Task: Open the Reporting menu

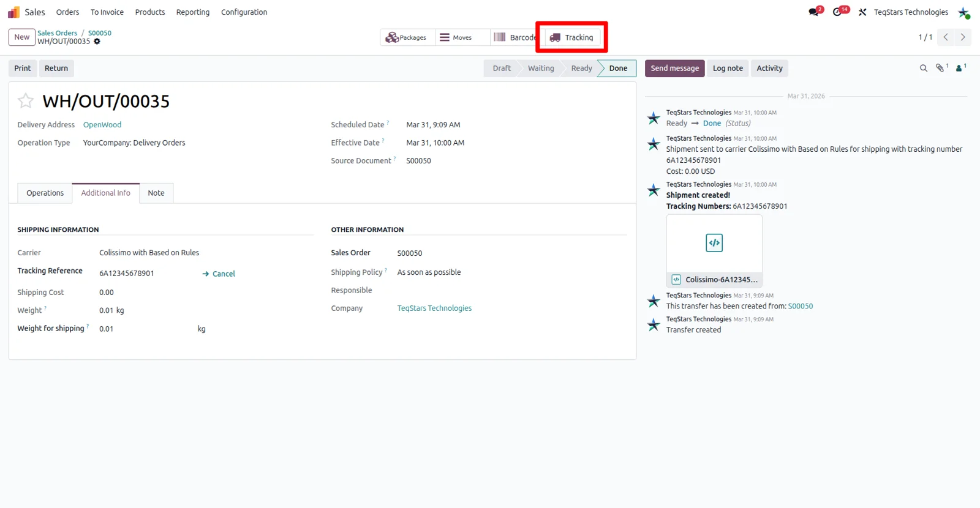Action: pyautogui.click(x=193, y=12)
